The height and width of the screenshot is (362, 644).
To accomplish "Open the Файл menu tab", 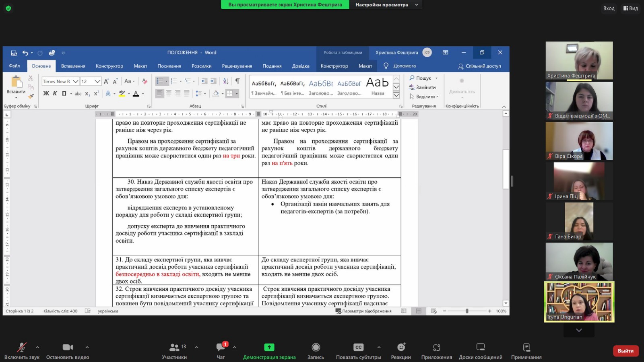I will point(14,66).
